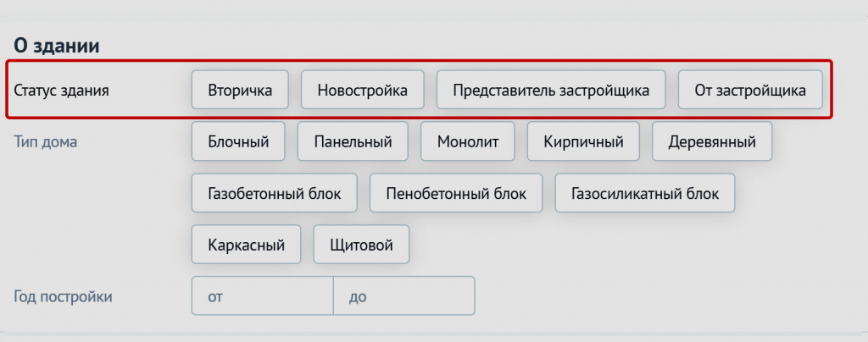The height and width of the screenshot is (342, 868).
Task: Click the Статус здания label
Action: pos(61,90)
